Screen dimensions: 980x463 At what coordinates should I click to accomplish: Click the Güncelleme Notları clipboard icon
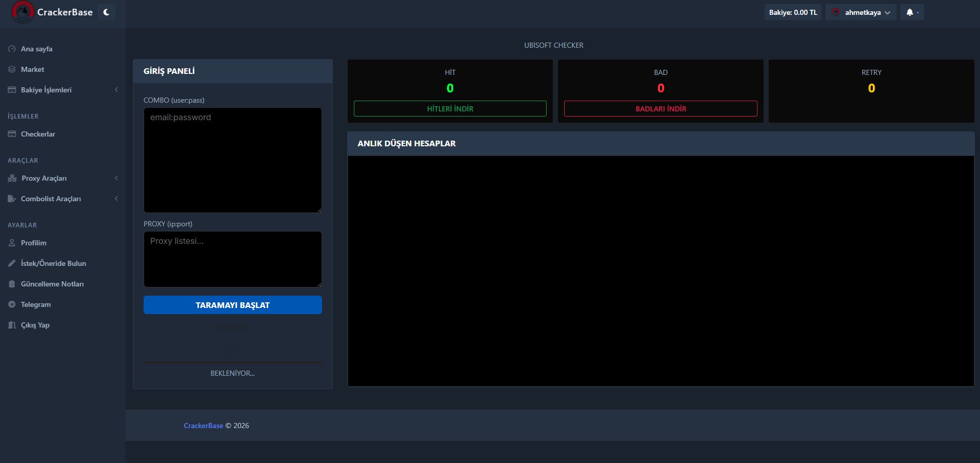click(12, 284)
